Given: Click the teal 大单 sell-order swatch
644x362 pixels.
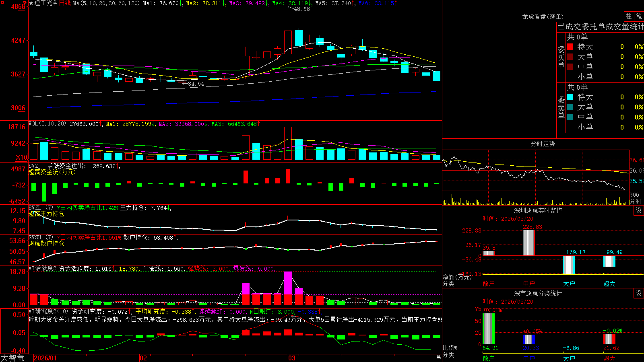Looking at the screenshot, I should point(570,107).
